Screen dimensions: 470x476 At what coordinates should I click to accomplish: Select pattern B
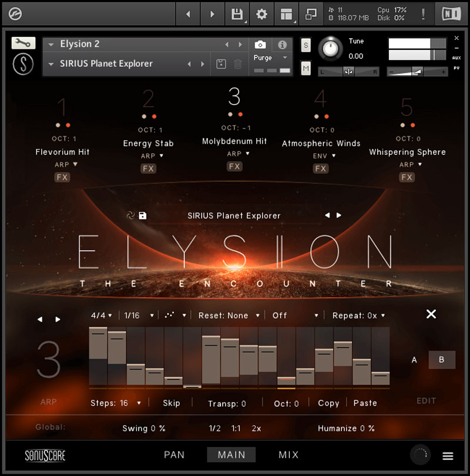(442, 360)
